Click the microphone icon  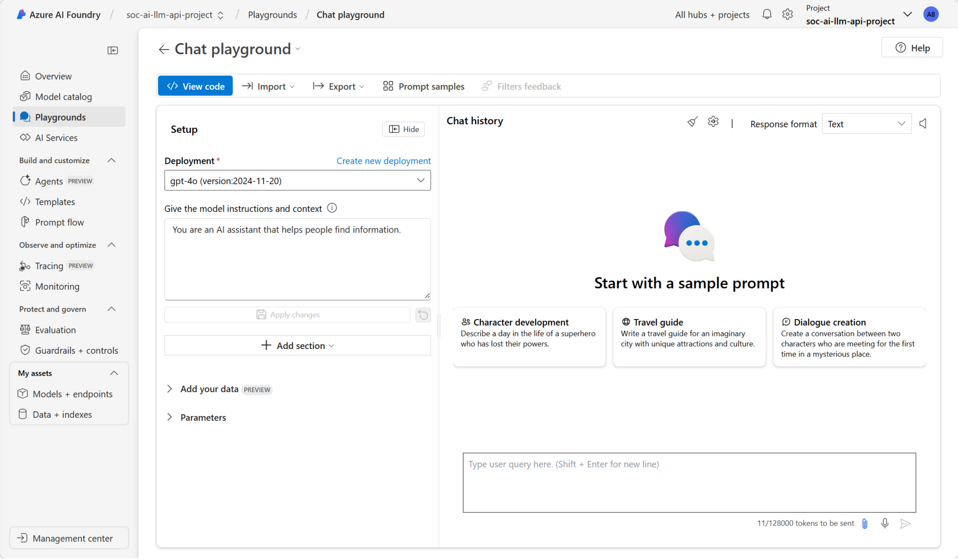click(x=885, y=524)
